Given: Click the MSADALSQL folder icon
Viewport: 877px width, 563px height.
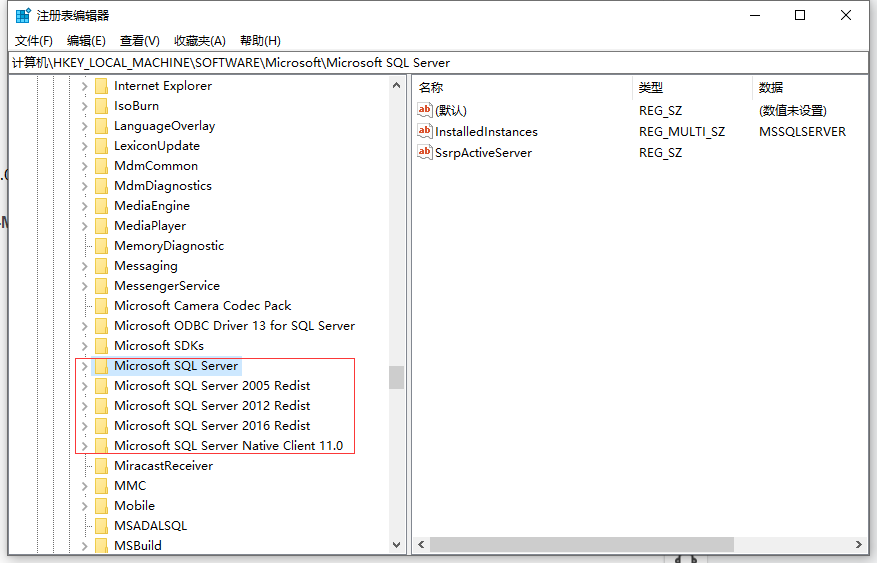Looking at the screenshot, I should (x=101, y=526).
